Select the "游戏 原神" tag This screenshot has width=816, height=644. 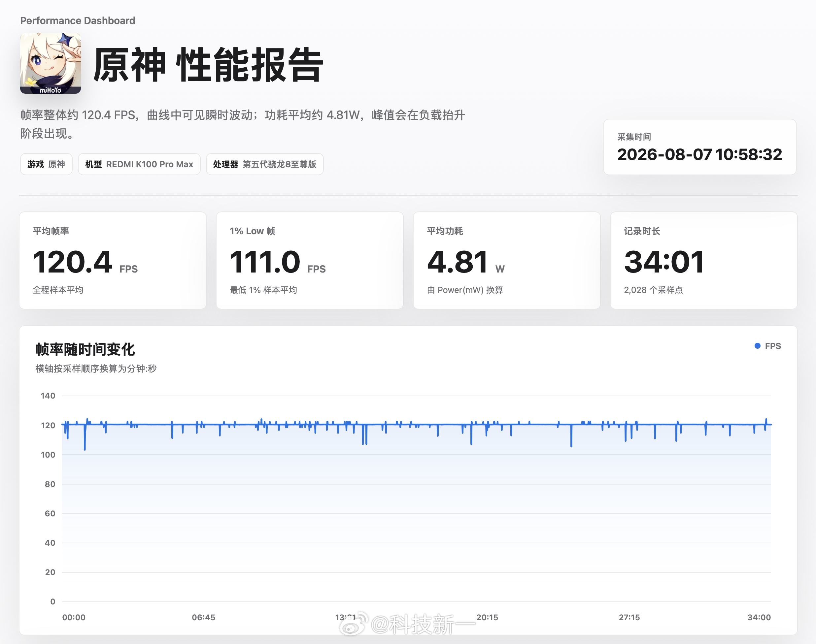tap(46, 164)
